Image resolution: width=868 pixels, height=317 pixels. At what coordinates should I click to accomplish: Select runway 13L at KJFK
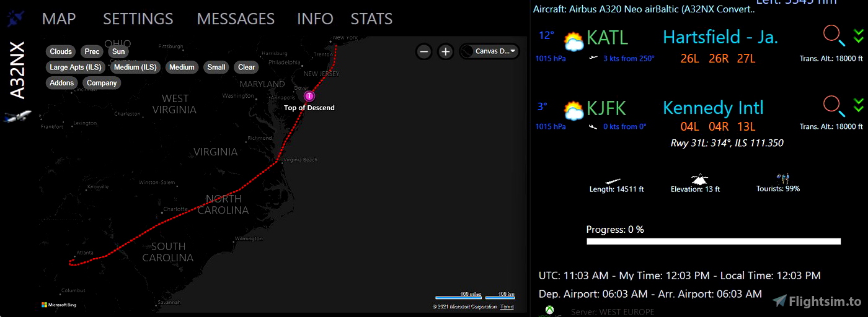pos(746,127)
